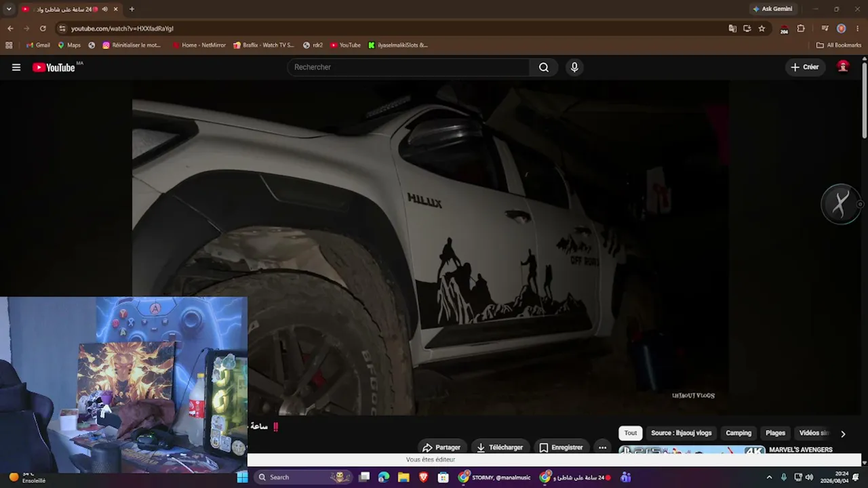Screen dimensions: 868x488
Task: Open the media controls in Chrome toolbar
Action: (x=825, y=28)
